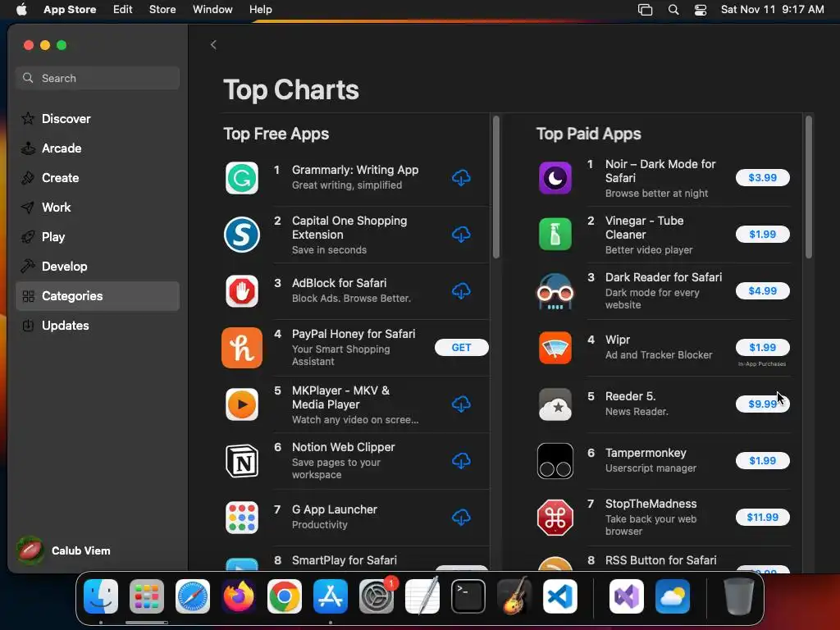Open Finder from the Dock
This screenshot has height=630, width=840.
pos(101,596)
